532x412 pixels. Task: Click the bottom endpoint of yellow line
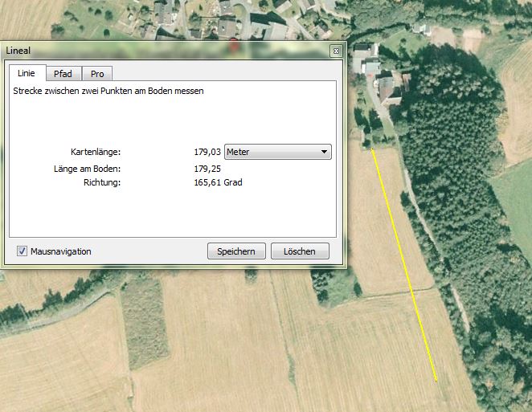pos(436,380)
